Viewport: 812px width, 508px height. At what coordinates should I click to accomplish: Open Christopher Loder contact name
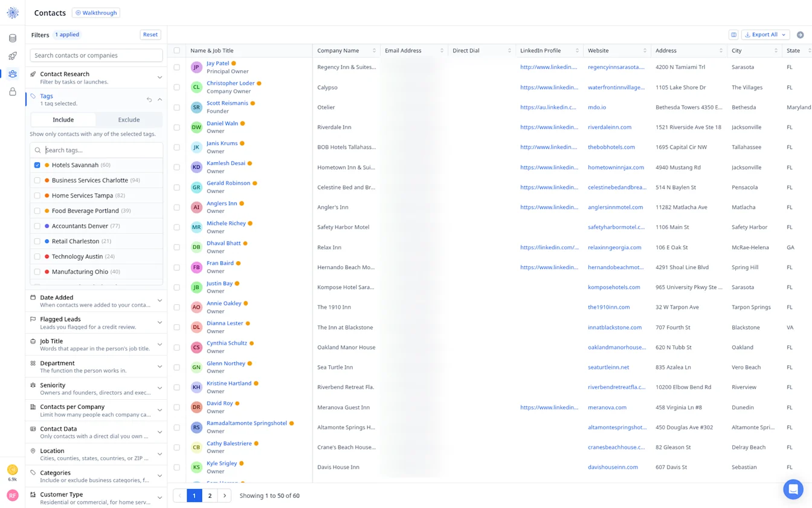231,83
